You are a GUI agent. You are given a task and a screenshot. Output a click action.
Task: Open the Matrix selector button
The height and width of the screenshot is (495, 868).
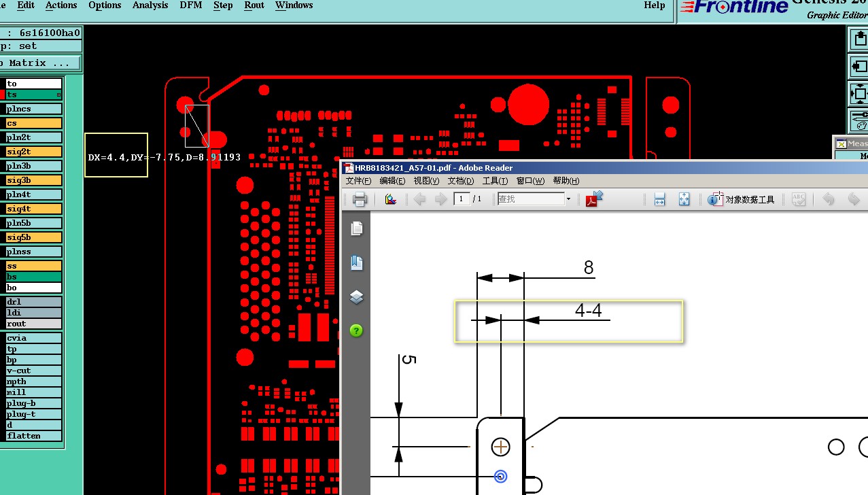point(39,63)
